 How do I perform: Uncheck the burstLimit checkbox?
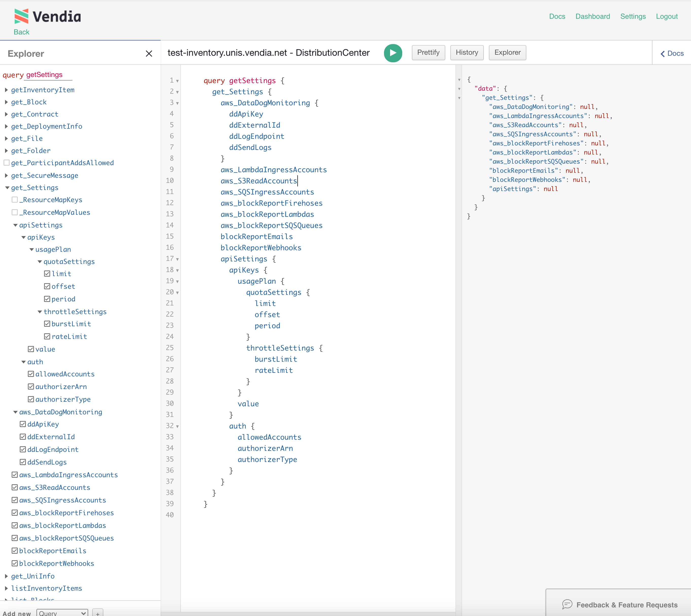click(47, 323)
